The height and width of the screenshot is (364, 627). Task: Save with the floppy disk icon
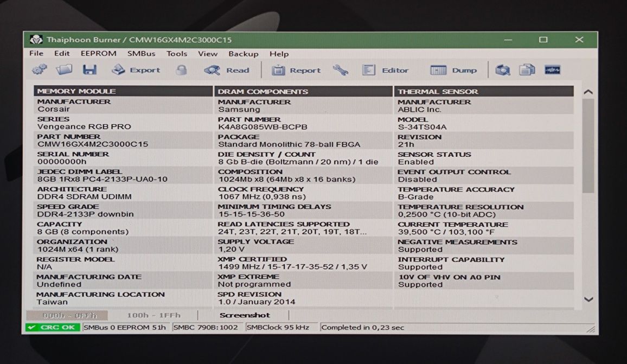(x=89, y=70)
